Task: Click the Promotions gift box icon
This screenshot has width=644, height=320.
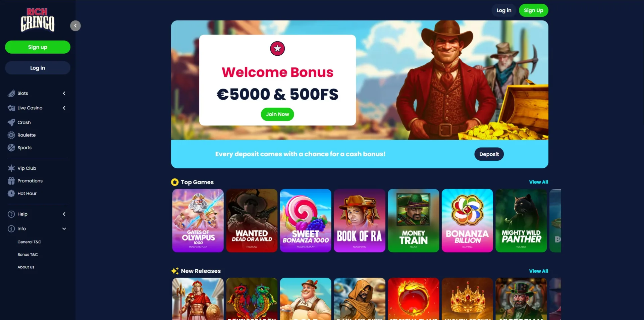Action: tap(11, 181)
